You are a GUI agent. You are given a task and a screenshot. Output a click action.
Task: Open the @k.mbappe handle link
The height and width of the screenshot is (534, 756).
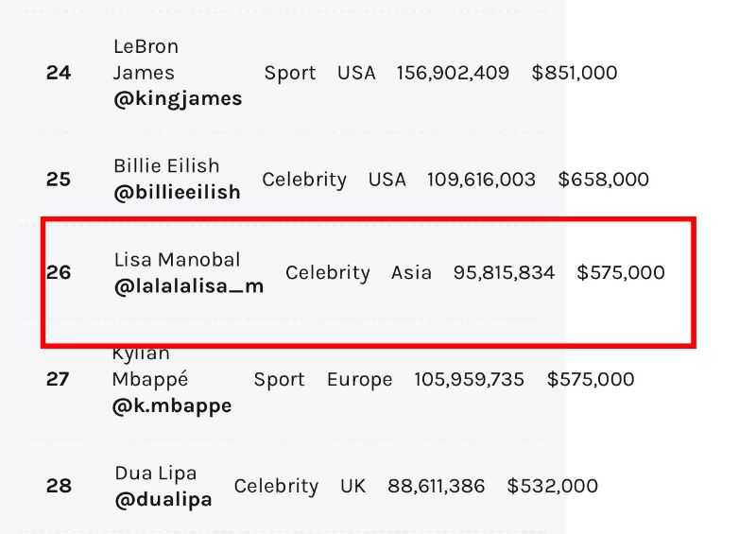point(172,406)
